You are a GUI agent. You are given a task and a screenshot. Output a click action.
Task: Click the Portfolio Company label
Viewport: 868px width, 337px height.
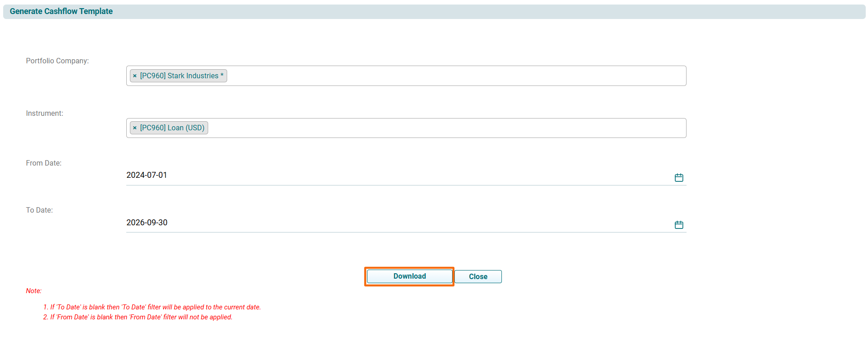[x=57, y=61]
